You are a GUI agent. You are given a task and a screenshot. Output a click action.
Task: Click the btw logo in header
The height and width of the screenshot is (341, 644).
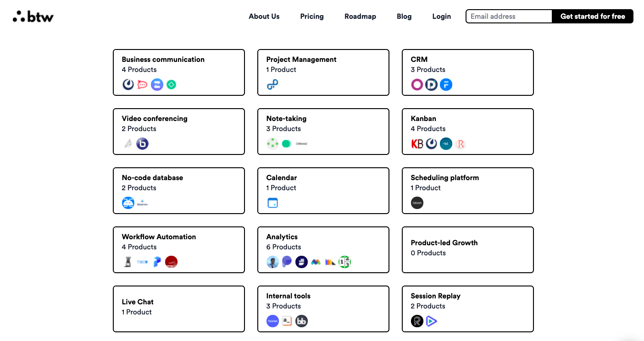33,17
